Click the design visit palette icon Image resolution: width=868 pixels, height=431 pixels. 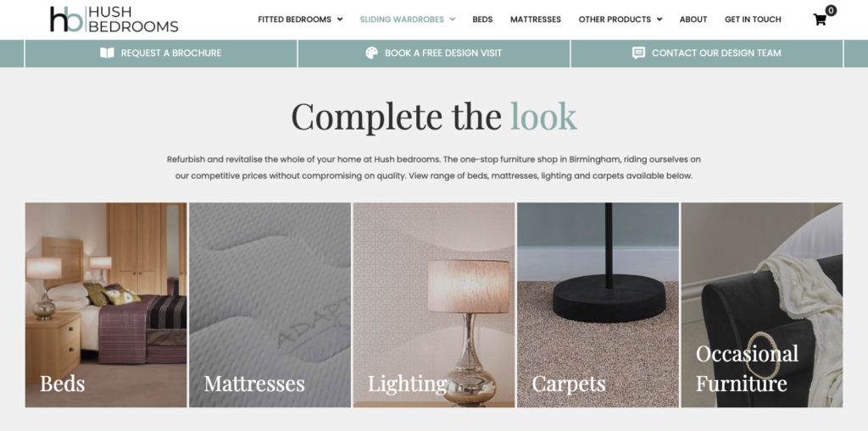(x=371, y=53)
